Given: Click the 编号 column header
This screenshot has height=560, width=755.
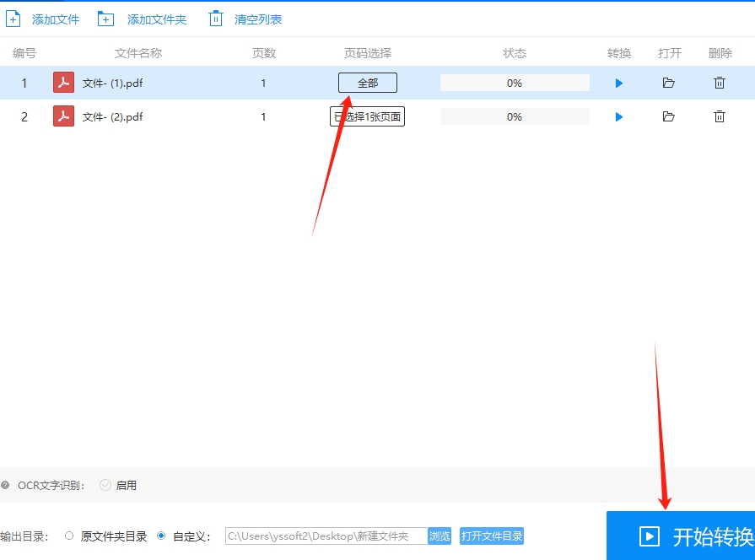Looking at the screenshot, I should click(24, 53).
